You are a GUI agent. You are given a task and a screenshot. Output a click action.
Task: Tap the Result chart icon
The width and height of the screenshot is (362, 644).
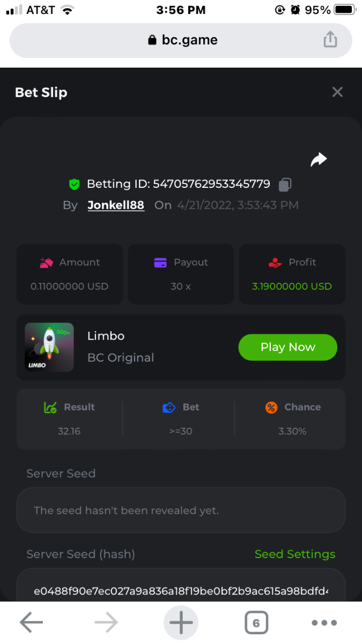(50, 407)
